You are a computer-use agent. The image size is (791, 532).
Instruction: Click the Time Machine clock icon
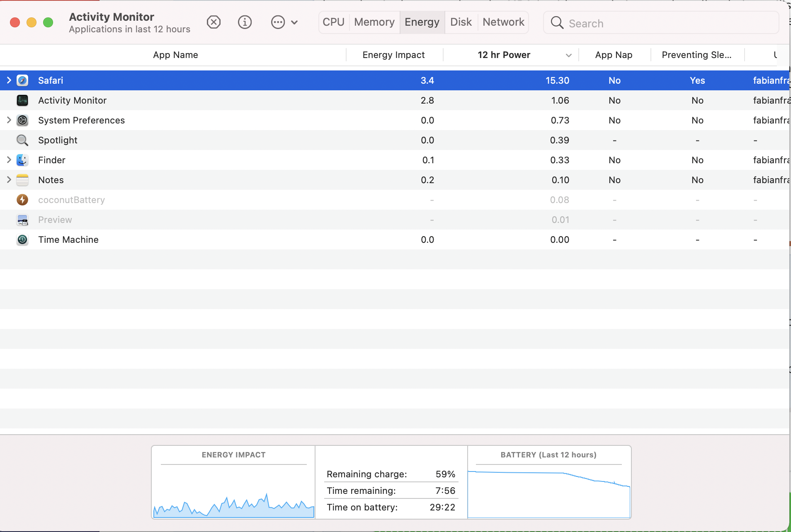tap(22, 239)
